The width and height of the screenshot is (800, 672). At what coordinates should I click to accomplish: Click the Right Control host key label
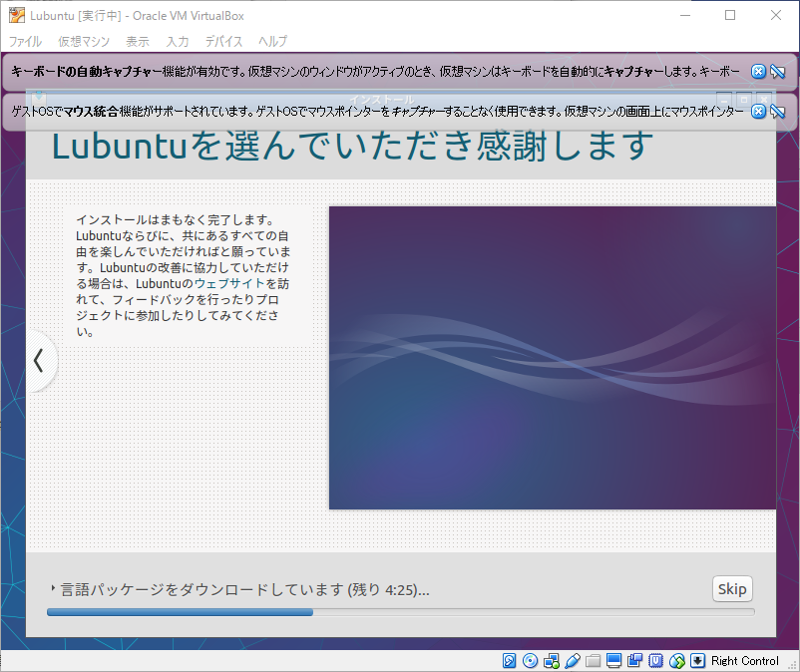click(x=745, y=661)
